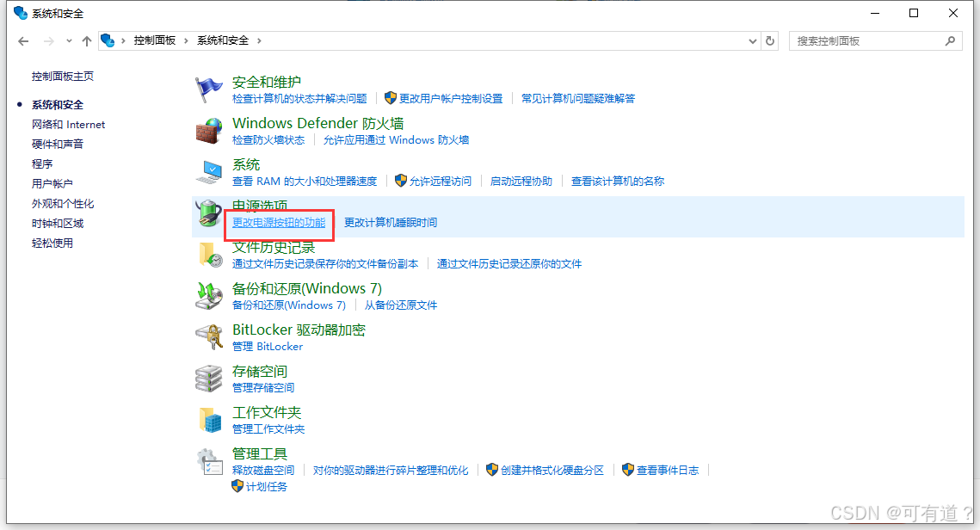Click the Windows Defender Firewall brick wall icon
The image size is (980, 530).
[x=208, y=132]
